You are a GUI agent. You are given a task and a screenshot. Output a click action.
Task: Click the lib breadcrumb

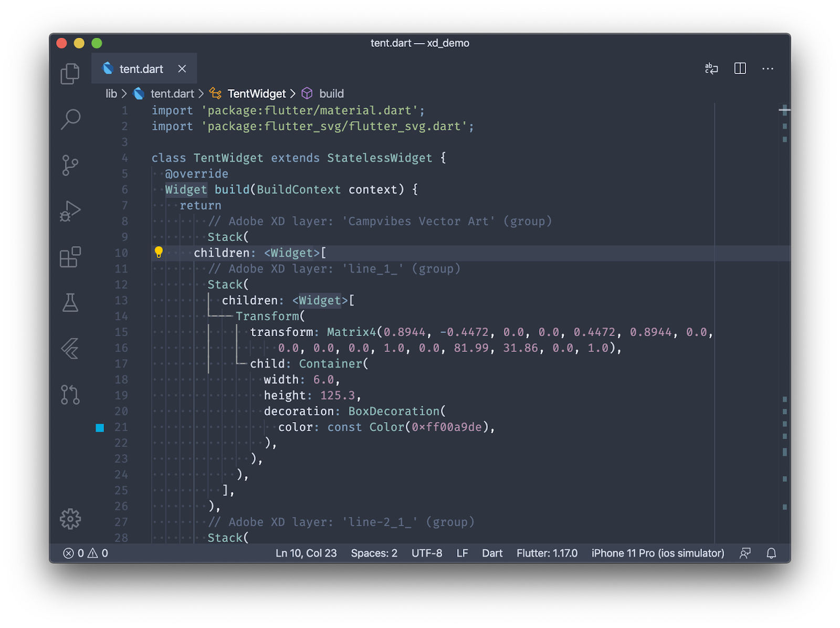tap(111, 93)
